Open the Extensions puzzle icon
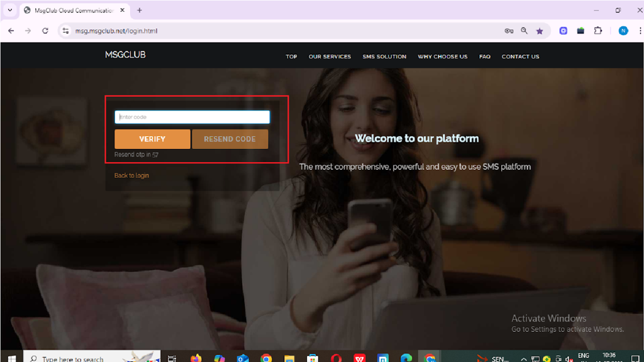The height and width of the screenshot is (362, 644). [598, 31]
